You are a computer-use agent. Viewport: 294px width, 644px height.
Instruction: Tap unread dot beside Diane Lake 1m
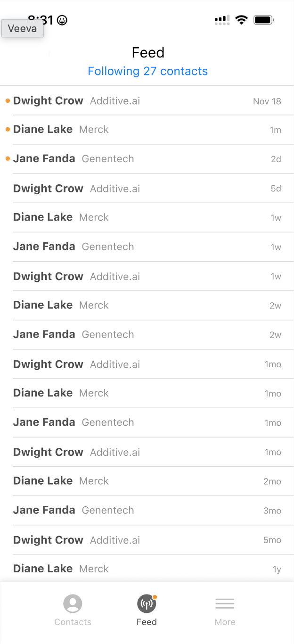coord(8,130)
